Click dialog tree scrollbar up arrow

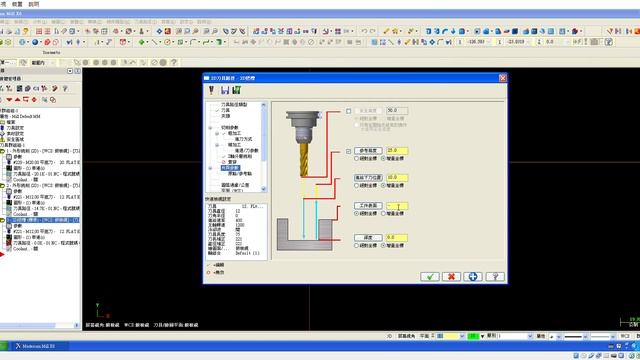[263, 105]
